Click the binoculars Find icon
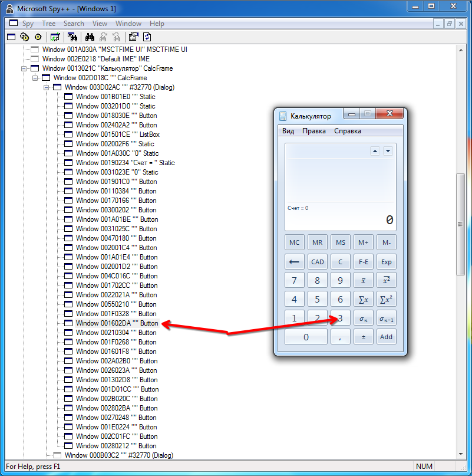The image size is (472, 476). pyautogui.click(x=90, y=37)
